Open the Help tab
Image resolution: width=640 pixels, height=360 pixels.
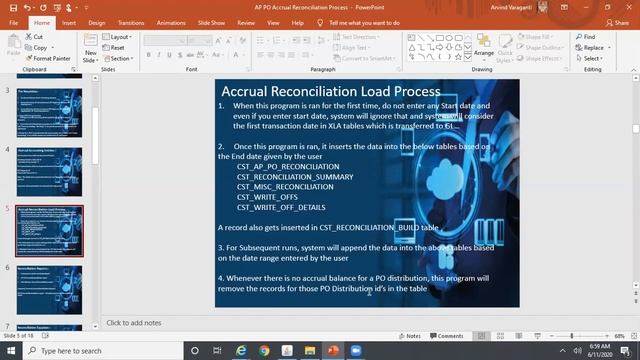(298, 23)
